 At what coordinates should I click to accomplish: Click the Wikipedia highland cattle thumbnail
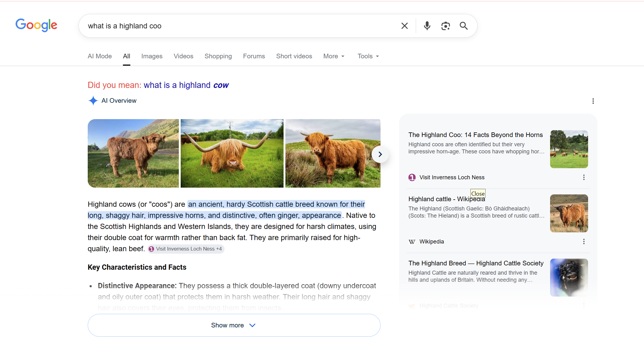(569, 213)
